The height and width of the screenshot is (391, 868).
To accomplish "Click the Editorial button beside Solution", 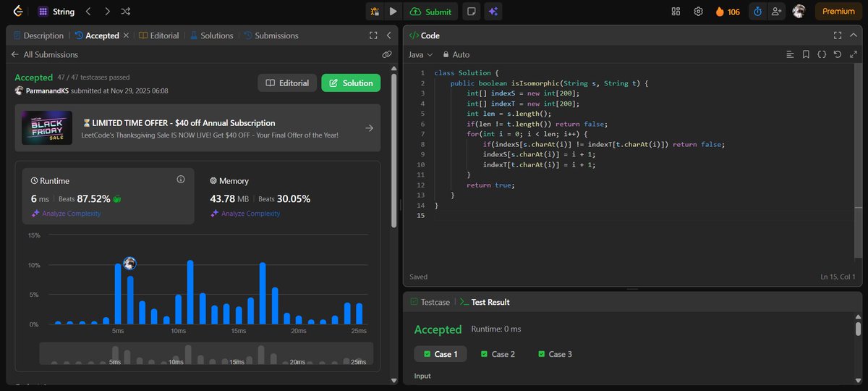I will click(x=288, y=83).
